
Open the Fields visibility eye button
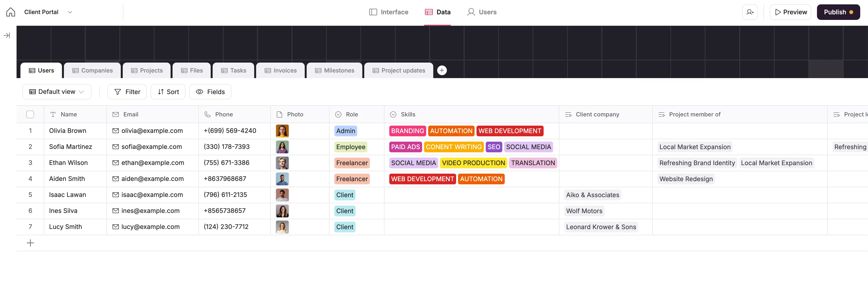(210, 92)
